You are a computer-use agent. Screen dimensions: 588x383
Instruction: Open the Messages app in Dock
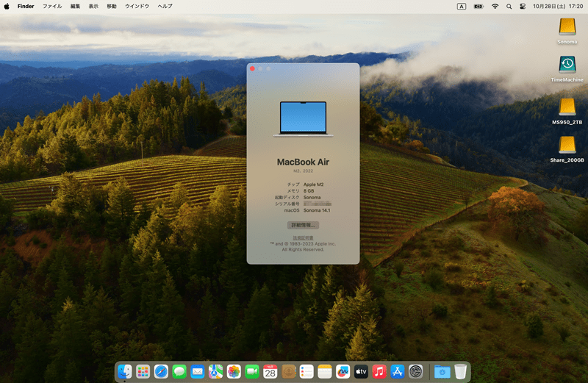tap(179, 372)
